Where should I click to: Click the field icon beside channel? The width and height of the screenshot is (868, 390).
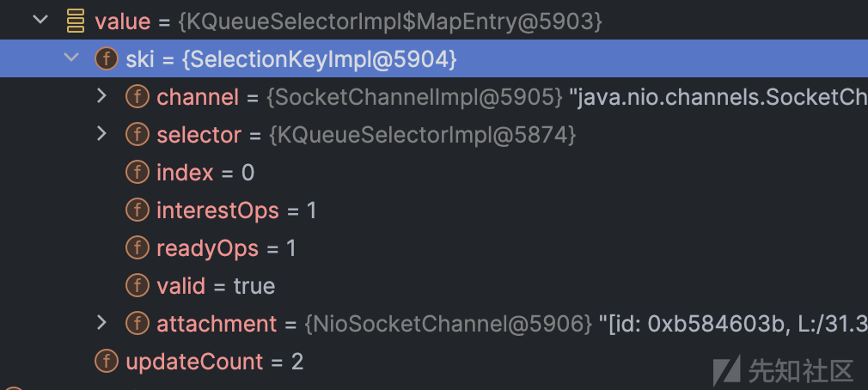point(138,97)
